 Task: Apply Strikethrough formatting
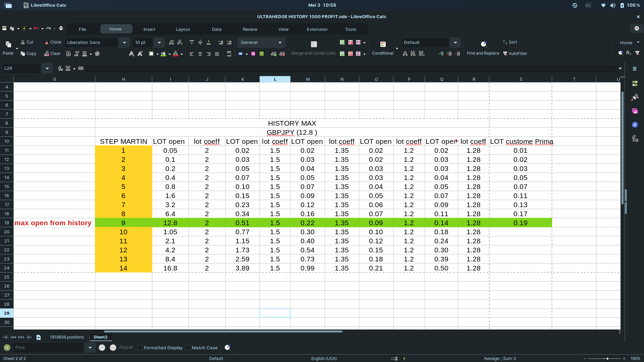pos(97,54)
